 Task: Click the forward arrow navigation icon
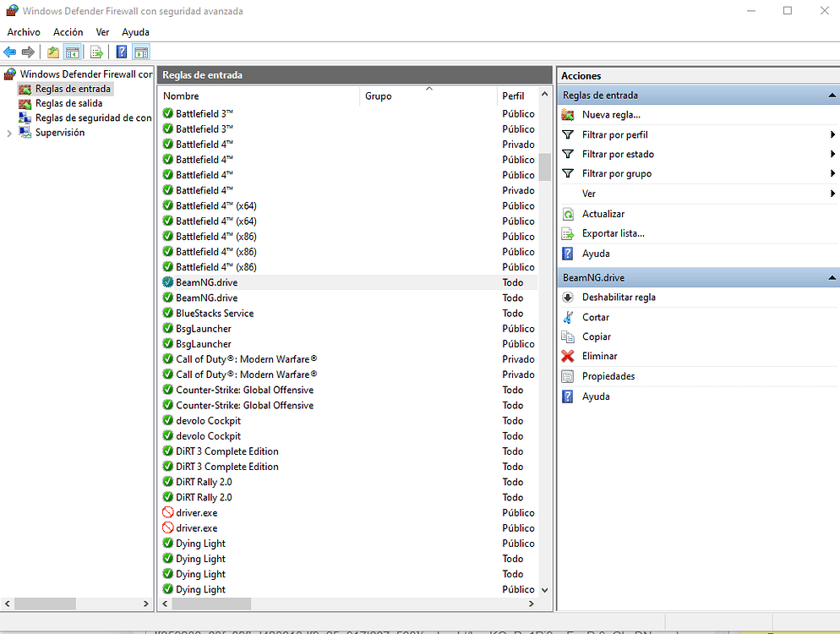pyautogui.click(x=28, y=52)
